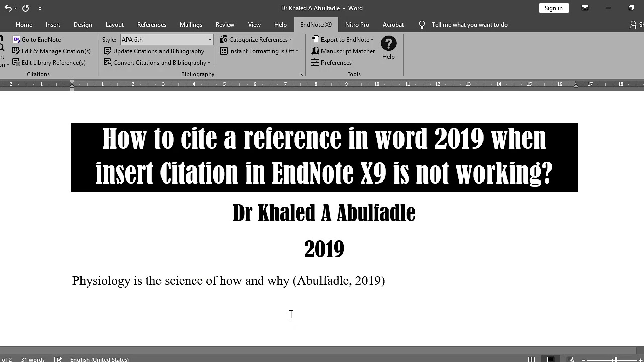644x362 pixels.
Task: Click the 31 words status entry
Action: [33, 359]
